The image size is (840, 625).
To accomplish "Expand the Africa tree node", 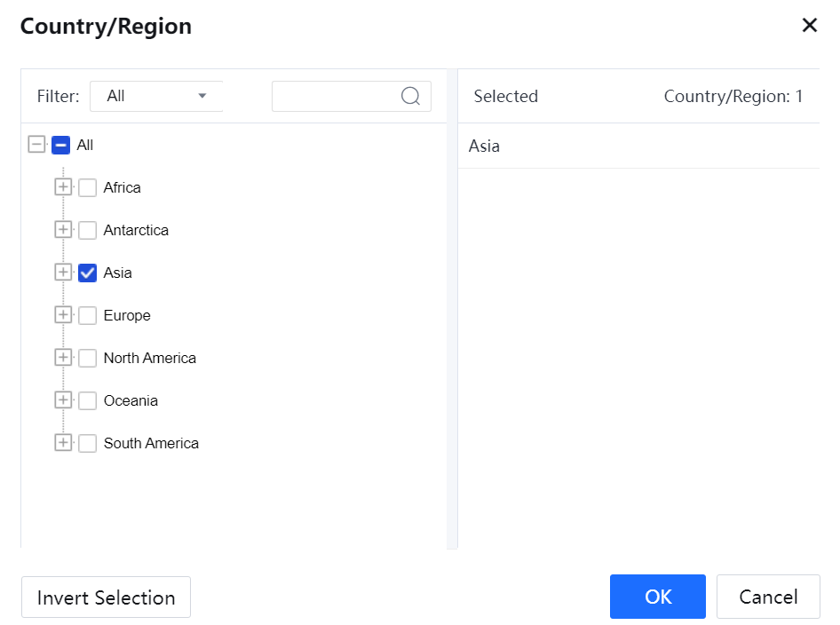I will pyautogui.click(x=63, y=187).
